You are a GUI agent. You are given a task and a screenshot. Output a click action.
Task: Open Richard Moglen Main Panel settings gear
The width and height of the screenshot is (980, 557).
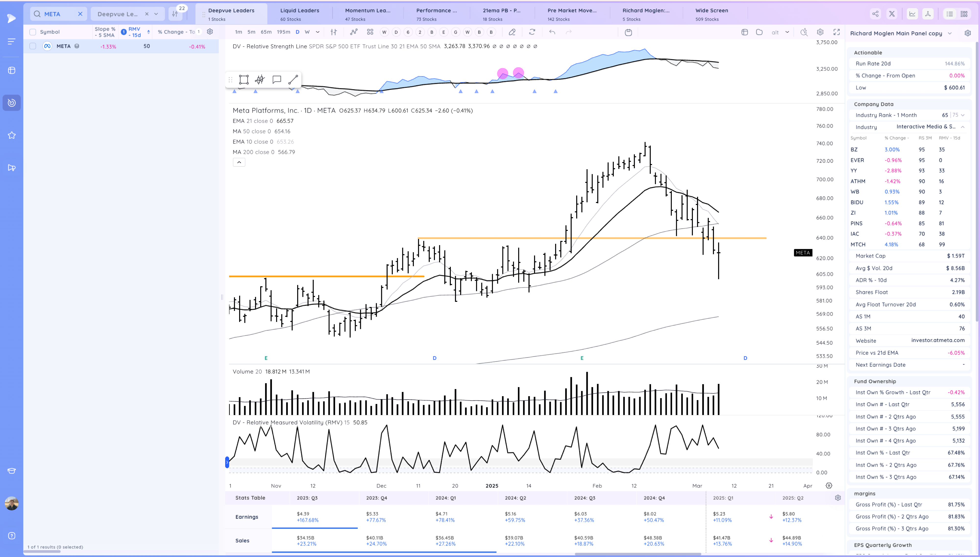point(968,33)
